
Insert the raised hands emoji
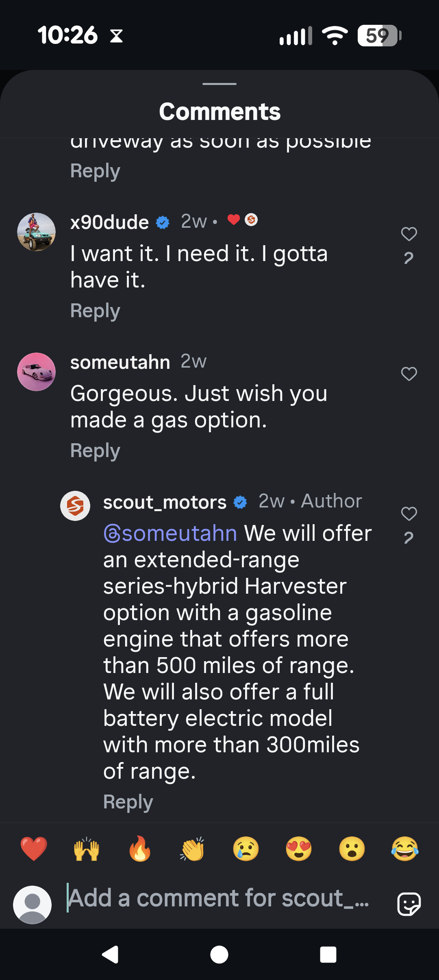[x=87, y=849]
